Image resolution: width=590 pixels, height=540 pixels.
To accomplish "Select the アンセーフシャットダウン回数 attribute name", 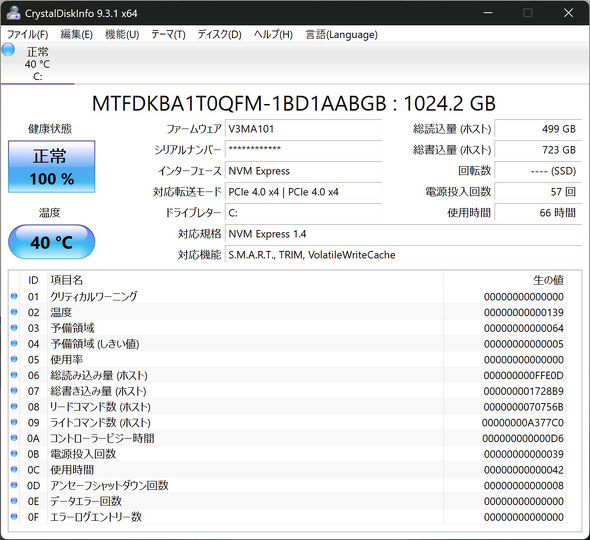I will tap(109, 485).
